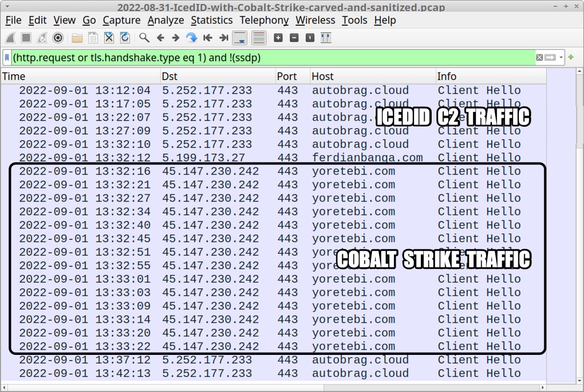584x392 pixels.
Task: Select the 13:33:22 yoretebi.com packet
Action: pyautogui.click(x=273, y=346)
